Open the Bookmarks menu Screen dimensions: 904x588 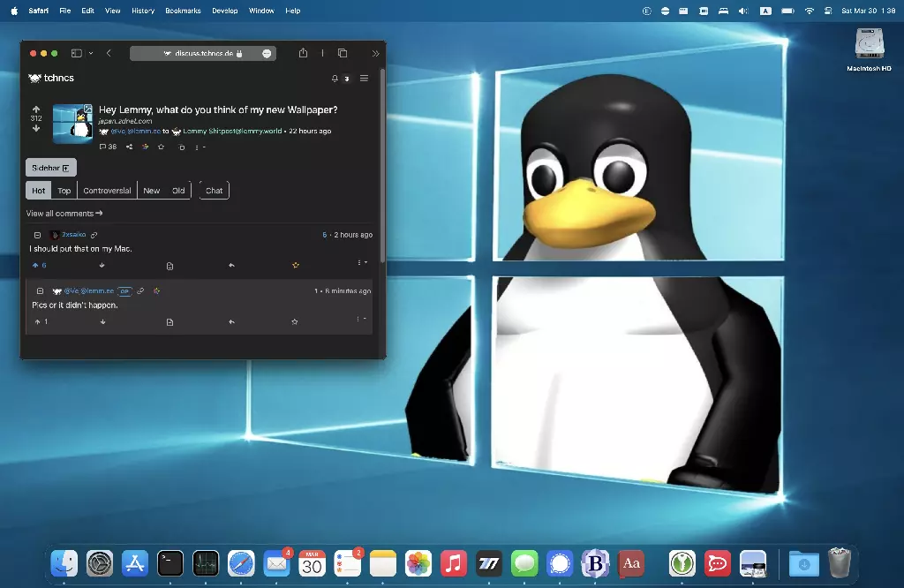point(183,11)
